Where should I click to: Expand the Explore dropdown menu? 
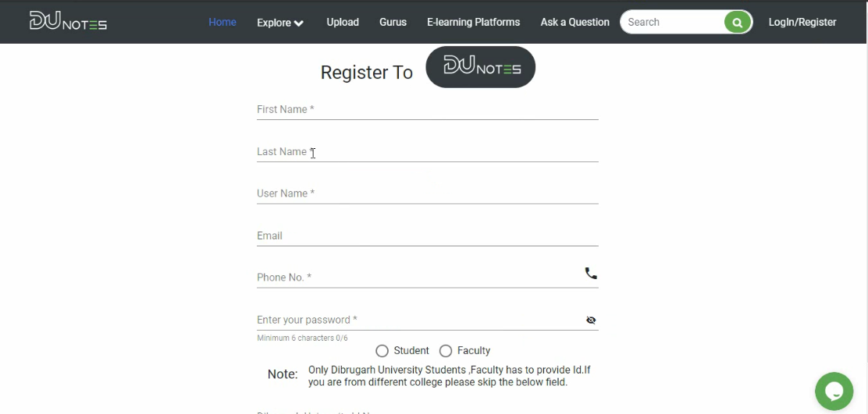[280, 23]
